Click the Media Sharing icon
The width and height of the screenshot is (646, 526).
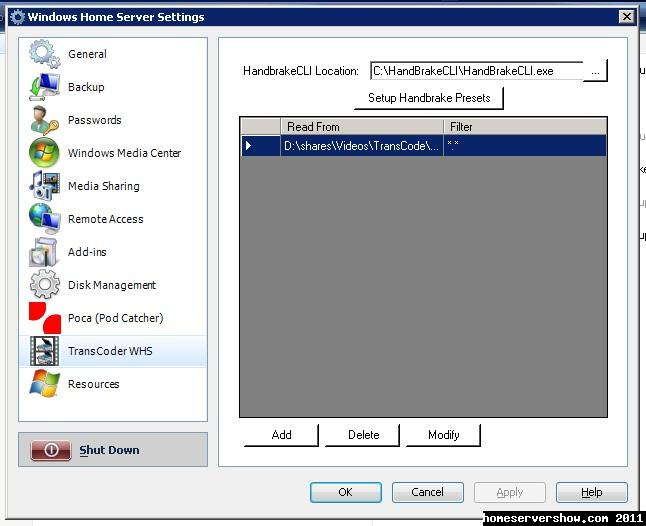click(x=44, y=186)
